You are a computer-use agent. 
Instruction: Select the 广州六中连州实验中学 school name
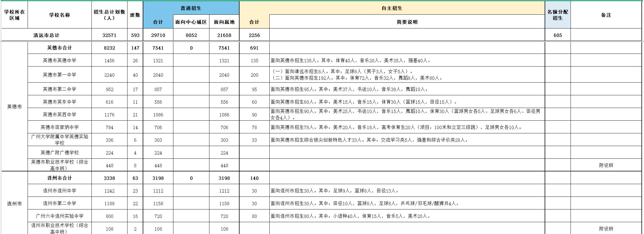(60, 216)
